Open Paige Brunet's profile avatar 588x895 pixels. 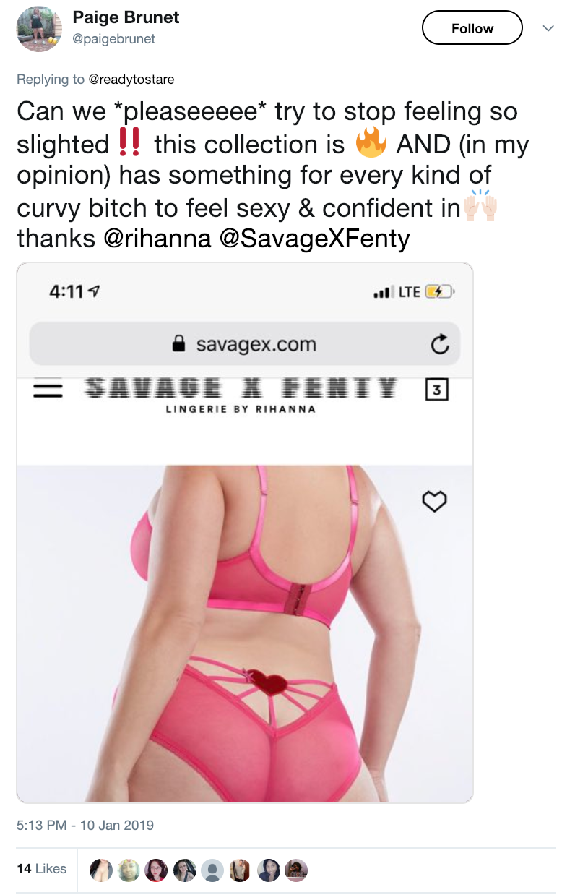coord(38,29)
